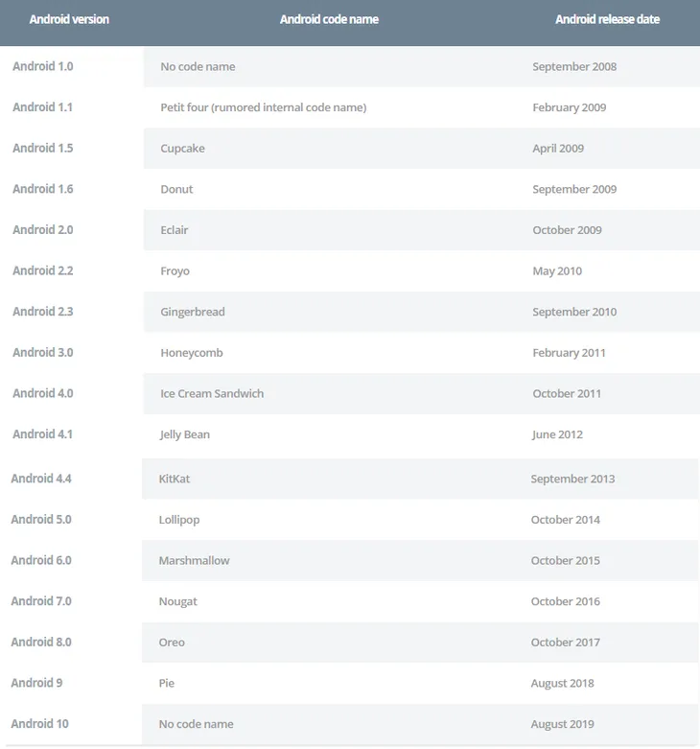Select the 'Android 4.0' version cell
Screen dimensions: 700x749
click(x=43, y=393)
